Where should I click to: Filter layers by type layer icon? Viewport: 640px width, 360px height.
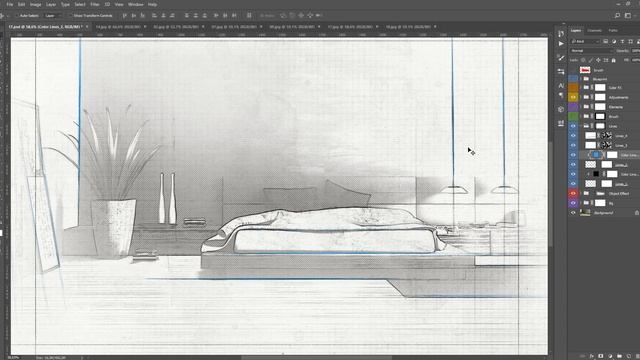point(622,41)
